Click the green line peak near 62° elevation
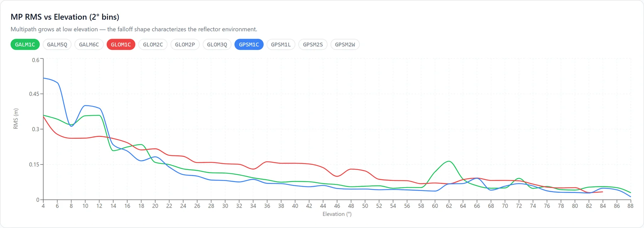This screenshot has height=228, width=644. click(449, 161)
